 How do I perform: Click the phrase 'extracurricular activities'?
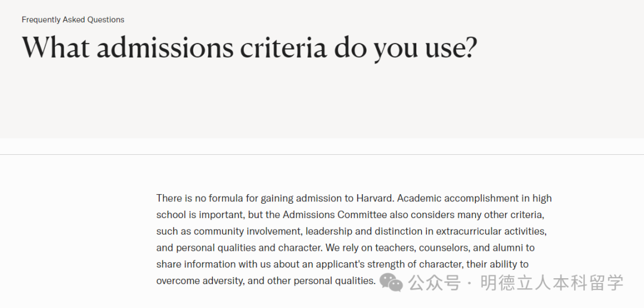(490, 231)
